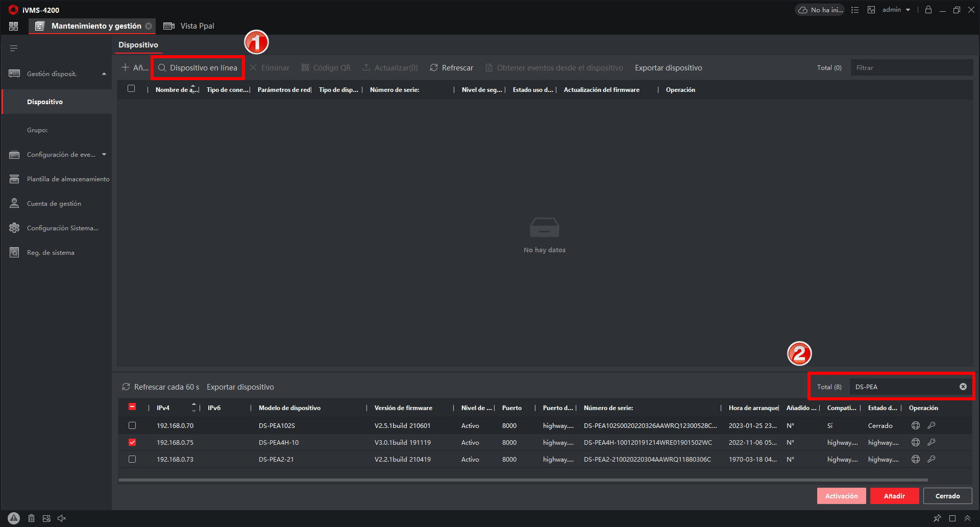This screenshot has height=527, width=980.
Task: Click key icon for 192.168.0.75 row
Action: click(932, 442)
